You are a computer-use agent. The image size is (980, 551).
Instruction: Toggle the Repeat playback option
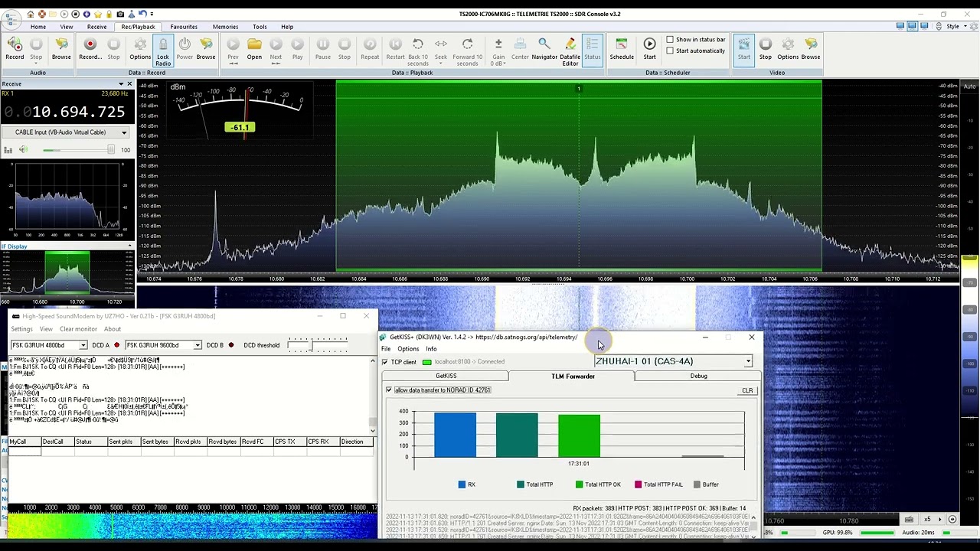coord(370,49)
